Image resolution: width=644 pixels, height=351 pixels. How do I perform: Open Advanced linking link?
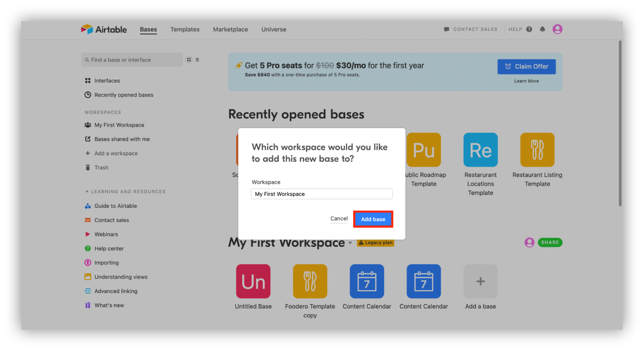pyautogui.click(x=111, y=291)
